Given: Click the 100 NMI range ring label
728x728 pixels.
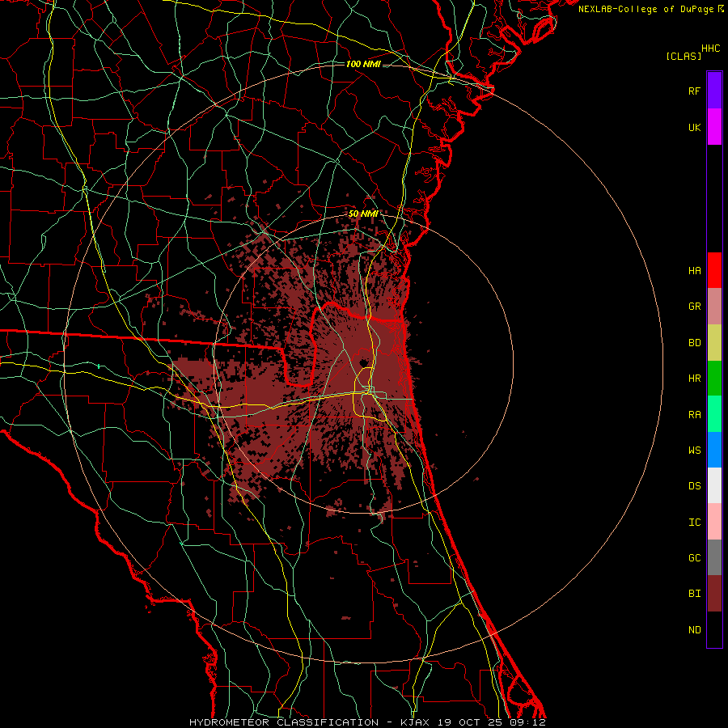Looking at the screenshot, I should [x=363, y=64].
